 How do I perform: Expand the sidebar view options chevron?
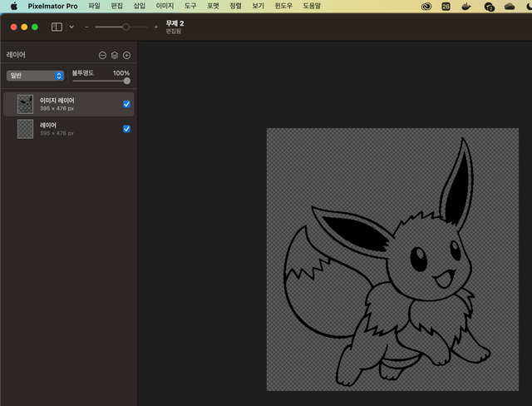pos(71,27)
